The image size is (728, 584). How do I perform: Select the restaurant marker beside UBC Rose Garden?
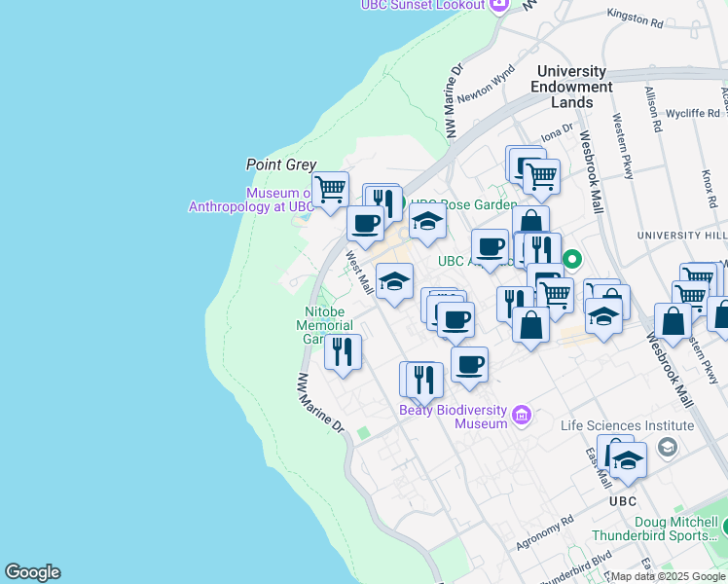tap(383, 202)
